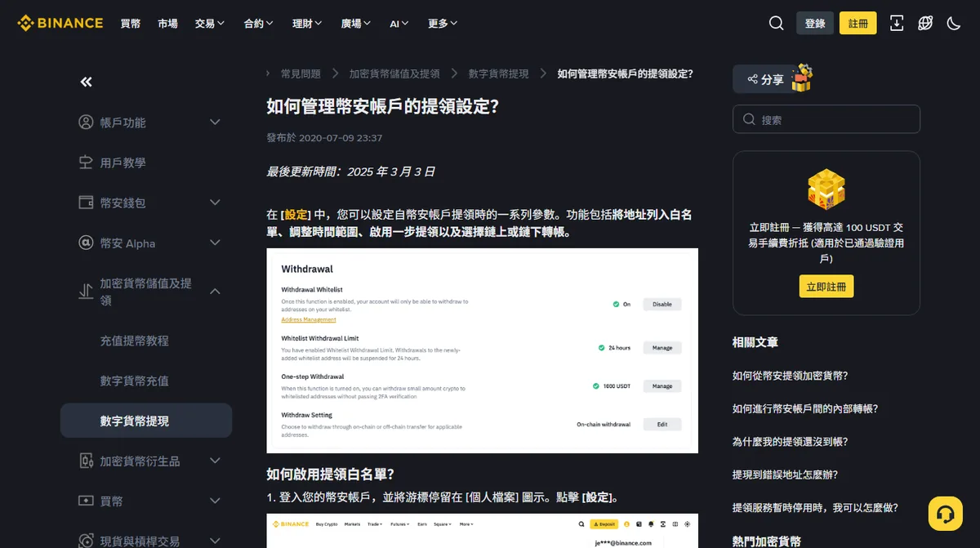This screenshot has height=548, width=980.
Task: Click the 登錄 login button
Action: pyautogui.click(x=815, y=23)
